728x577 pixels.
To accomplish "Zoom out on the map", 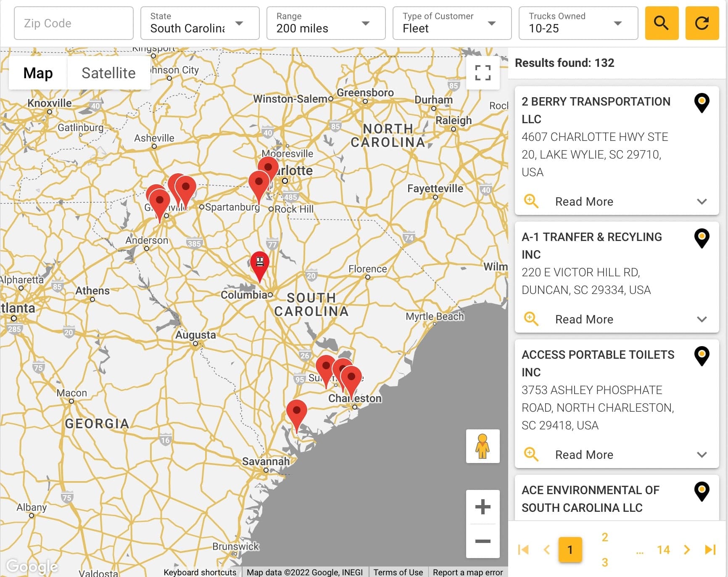I will [483, 541].
